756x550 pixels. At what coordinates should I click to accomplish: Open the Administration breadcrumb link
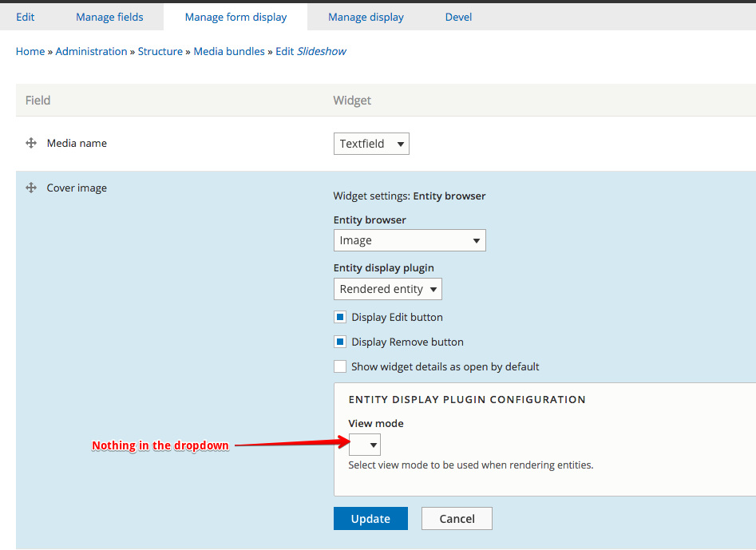[x=91, y=51]
